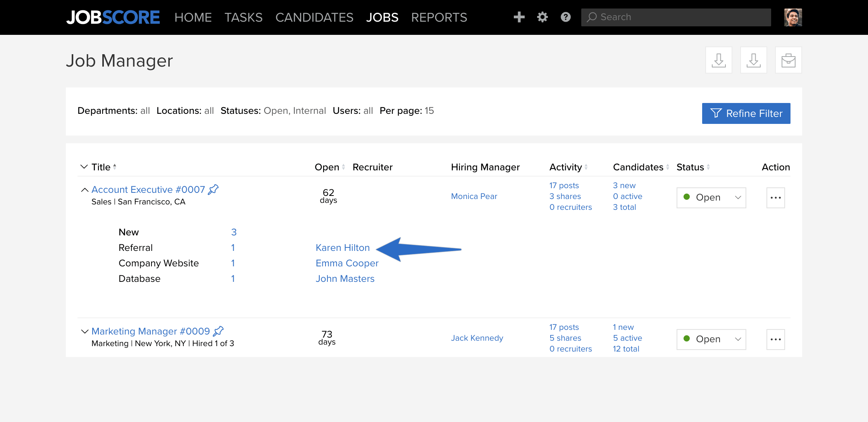868x422 pixels.
Task: Click pin icon beside Marketing Manager #0009
Action: [219, 331]
